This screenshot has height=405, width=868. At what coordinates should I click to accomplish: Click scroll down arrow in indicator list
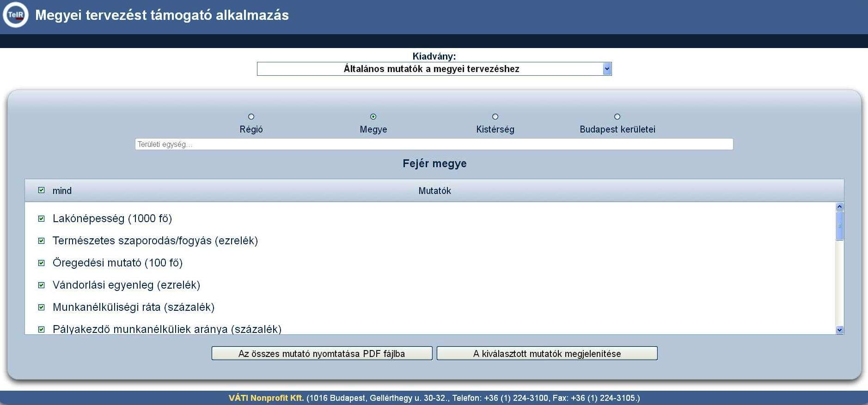(x=839, y=330)
